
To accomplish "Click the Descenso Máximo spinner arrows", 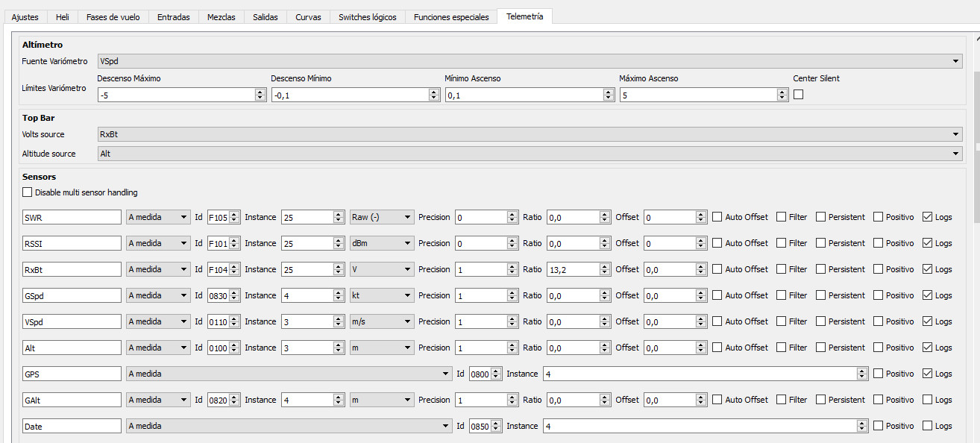I will (260, 95).
